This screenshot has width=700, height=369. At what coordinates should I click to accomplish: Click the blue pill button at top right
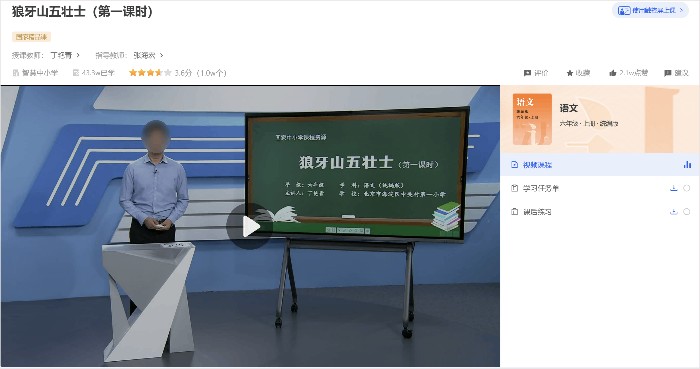(x=650, y=10)
